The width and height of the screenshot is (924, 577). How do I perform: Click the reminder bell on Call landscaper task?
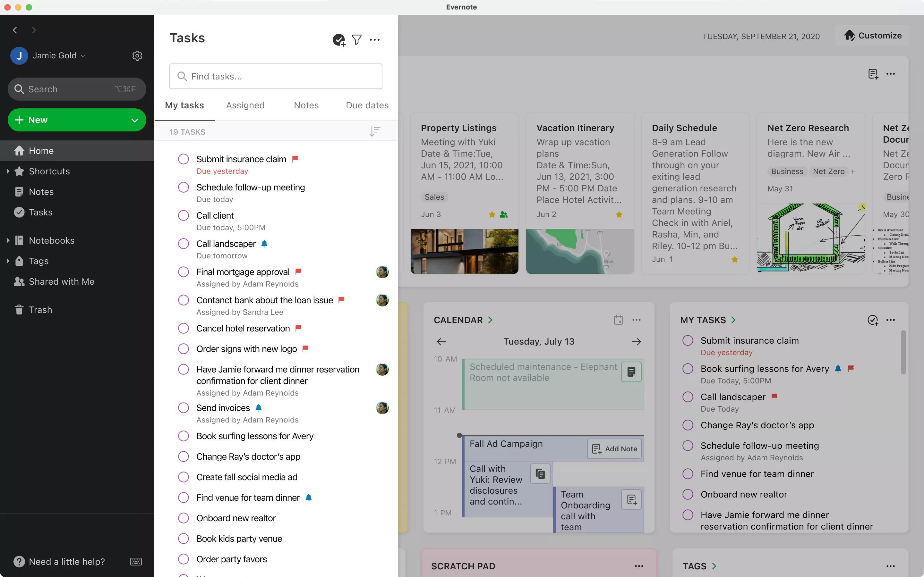265,244
